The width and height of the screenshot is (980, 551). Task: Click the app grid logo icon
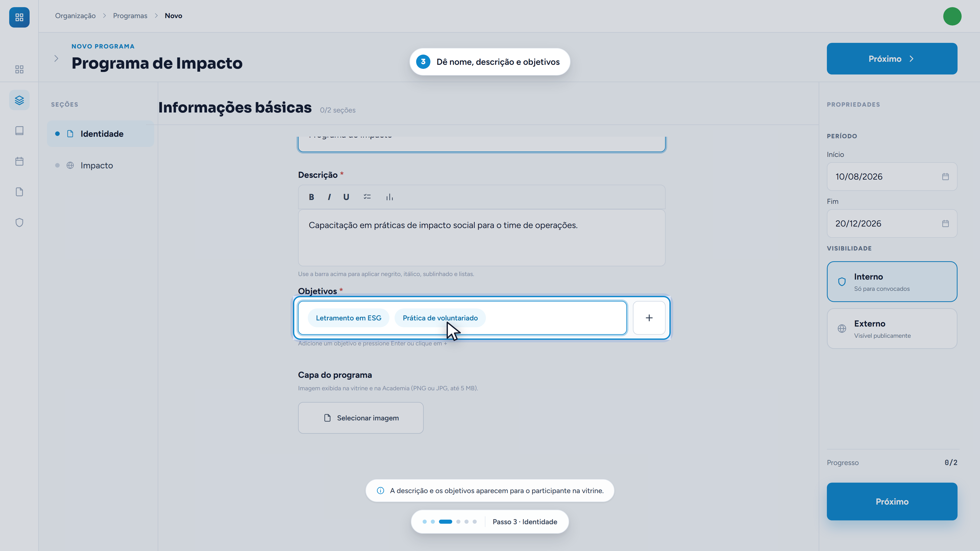[19, 17]
